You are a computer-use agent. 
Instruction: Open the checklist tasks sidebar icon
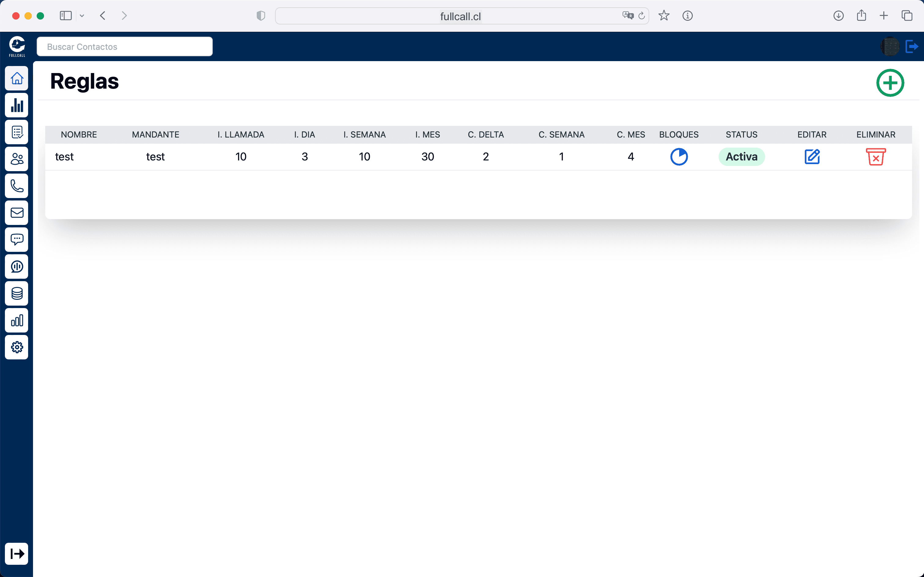pyautogui.click(x=17, y=132)
